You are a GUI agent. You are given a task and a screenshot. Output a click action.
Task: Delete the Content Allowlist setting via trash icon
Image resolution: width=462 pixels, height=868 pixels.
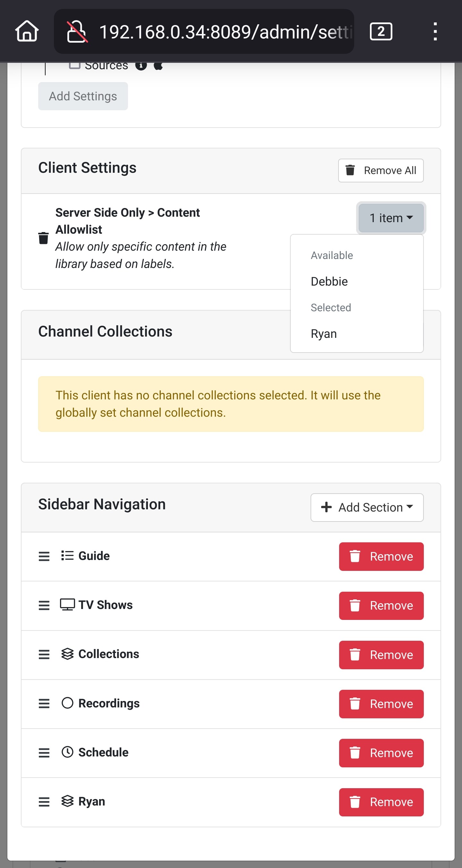point(44,238)
